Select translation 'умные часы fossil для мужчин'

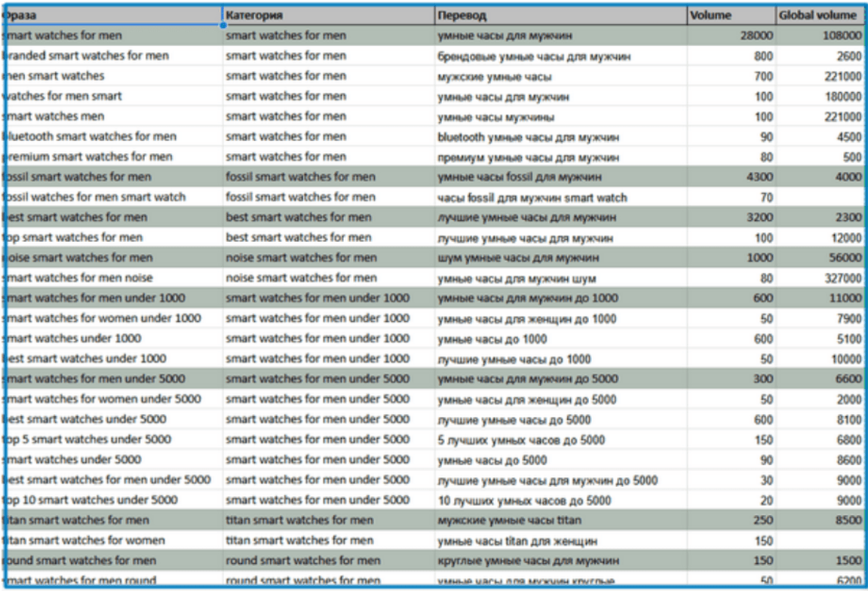point(561,177)
